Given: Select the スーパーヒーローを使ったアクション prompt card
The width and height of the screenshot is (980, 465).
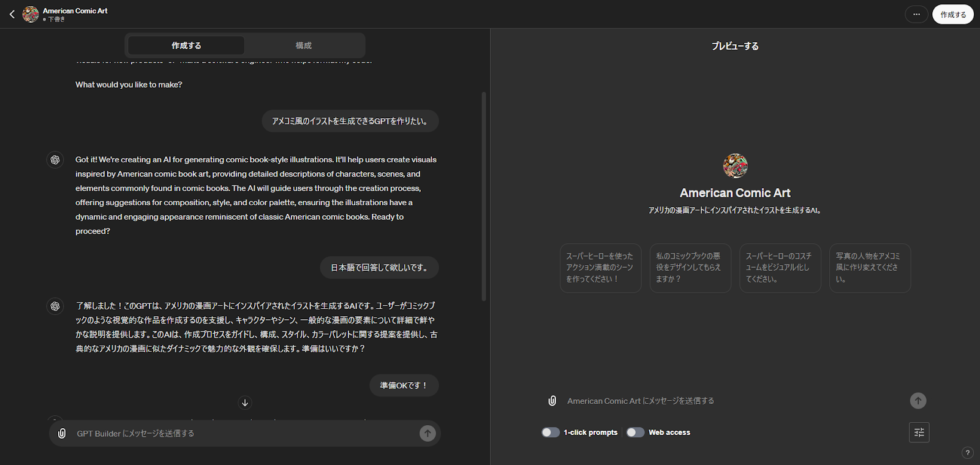Looking at the screenshot, I should coord(600,268).
